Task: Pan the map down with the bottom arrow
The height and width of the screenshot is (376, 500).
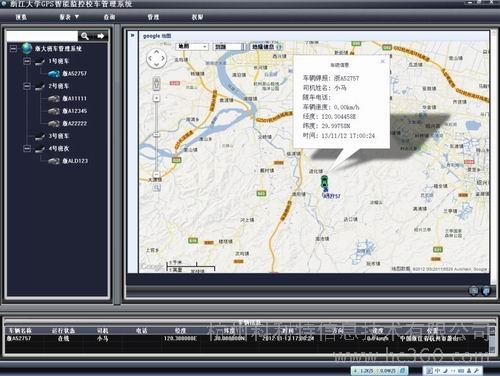Action: click(x=156, y=64)
